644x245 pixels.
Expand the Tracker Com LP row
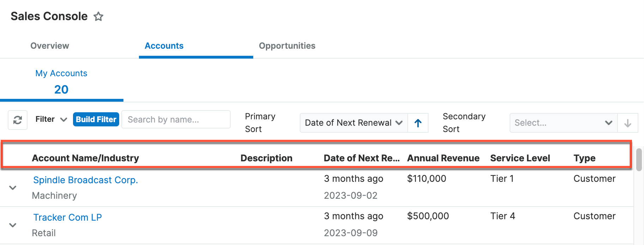[x=13, y=225]
